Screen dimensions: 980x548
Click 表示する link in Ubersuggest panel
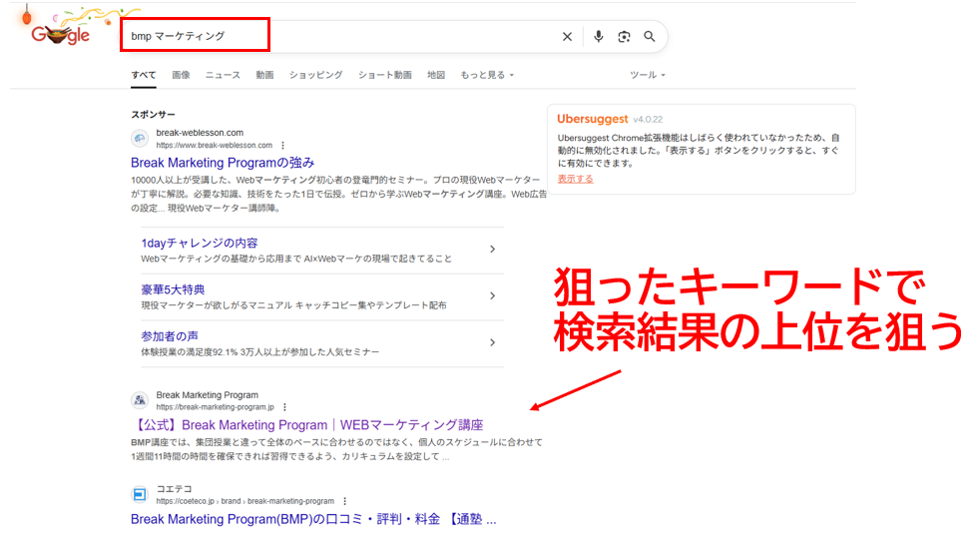coord(575,179)
